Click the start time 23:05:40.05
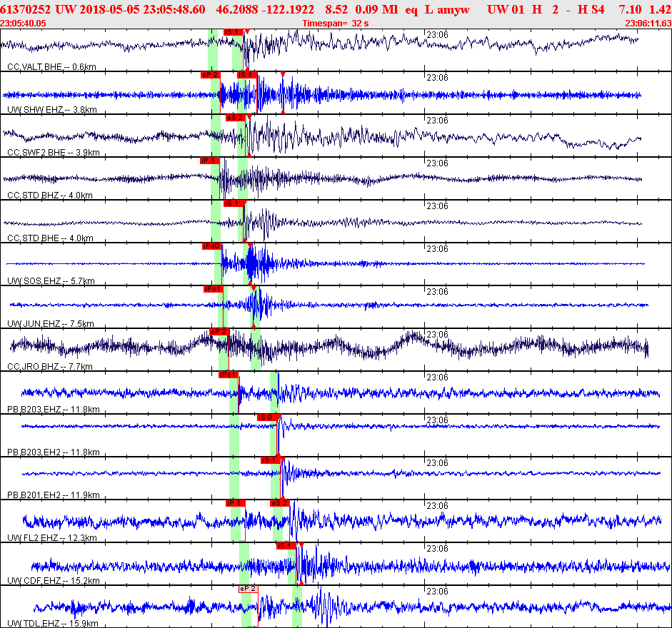The image size is (672, 628). coord(23,24)
